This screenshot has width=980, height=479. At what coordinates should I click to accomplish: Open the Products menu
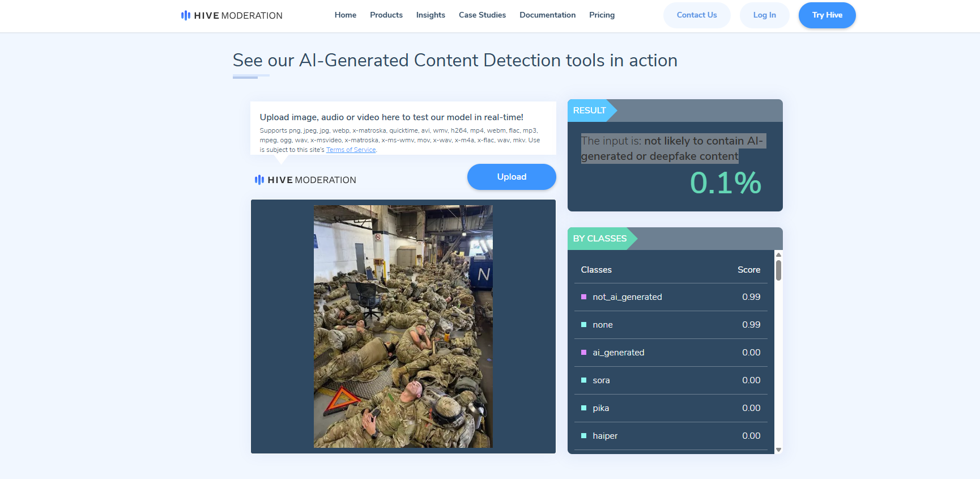(x=386, y=15)
